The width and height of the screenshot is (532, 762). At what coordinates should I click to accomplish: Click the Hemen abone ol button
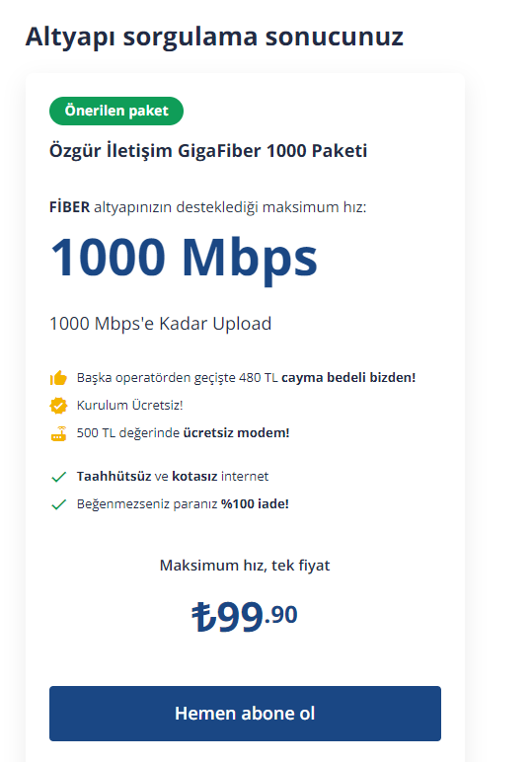245,714
